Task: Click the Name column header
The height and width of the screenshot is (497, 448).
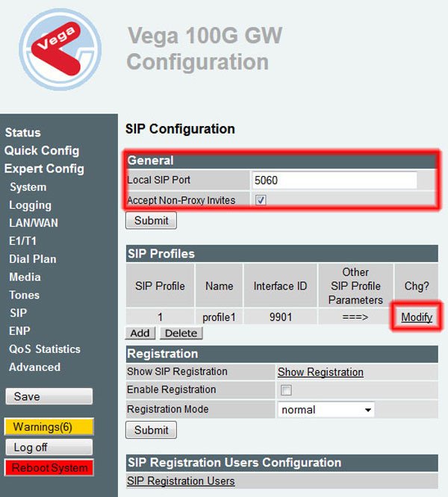Action: (x=219, y=286)
